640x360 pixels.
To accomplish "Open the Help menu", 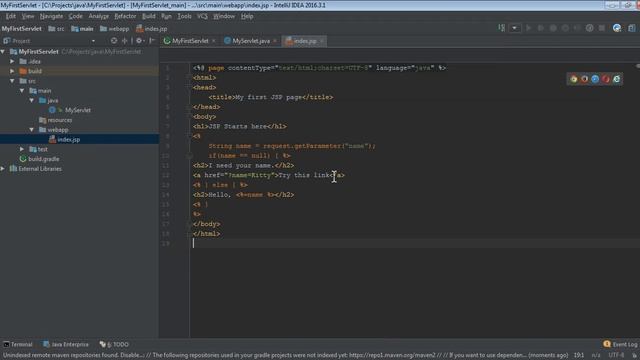I will tap(247, 16).
